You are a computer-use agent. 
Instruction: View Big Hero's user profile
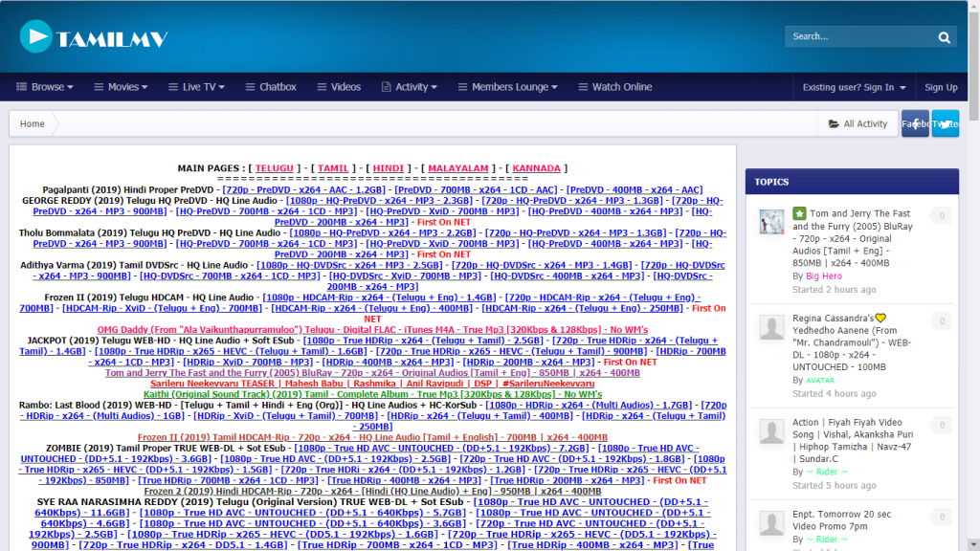[824, 275]
